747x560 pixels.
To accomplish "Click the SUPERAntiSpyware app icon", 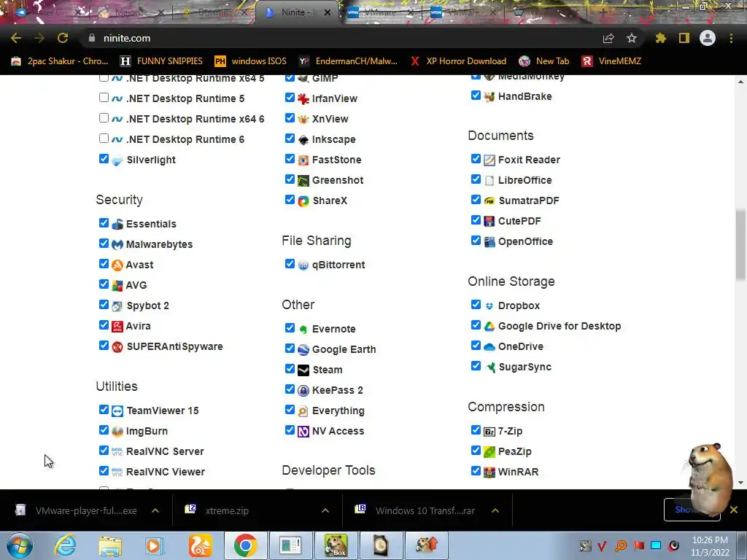I will click(117, 347).
